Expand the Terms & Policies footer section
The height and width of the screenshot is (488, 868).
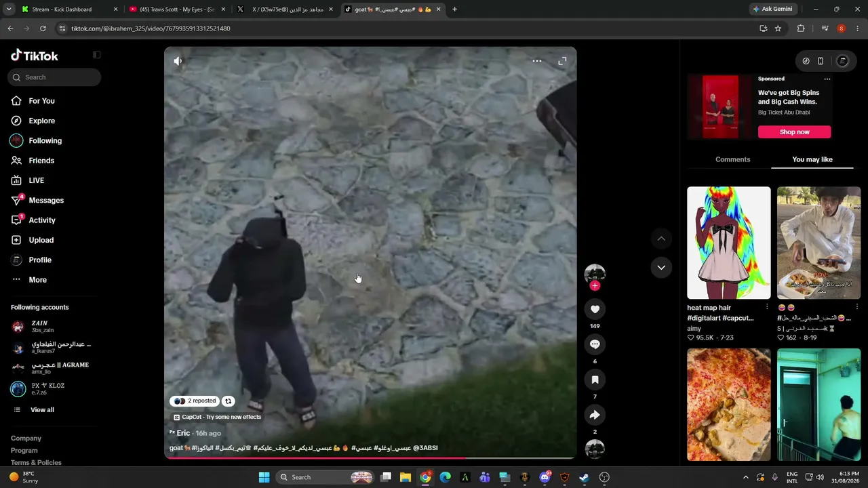click(x=36, y=463)
